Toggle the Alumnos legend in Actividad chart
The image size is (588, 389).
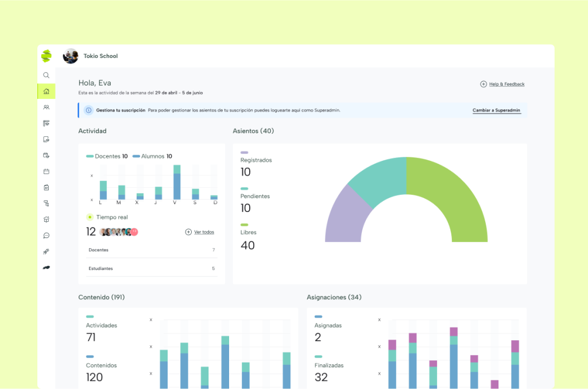pyautogui.click(x=152, y=156)
